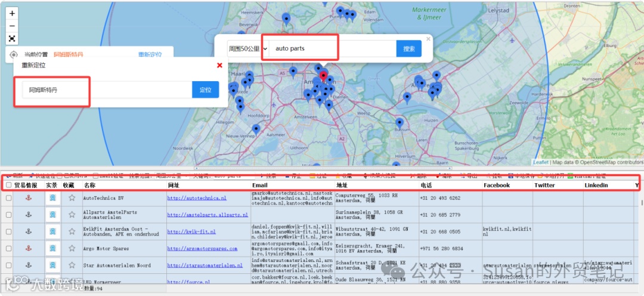Zoom in on the map
644x296 pixels.
13,13
